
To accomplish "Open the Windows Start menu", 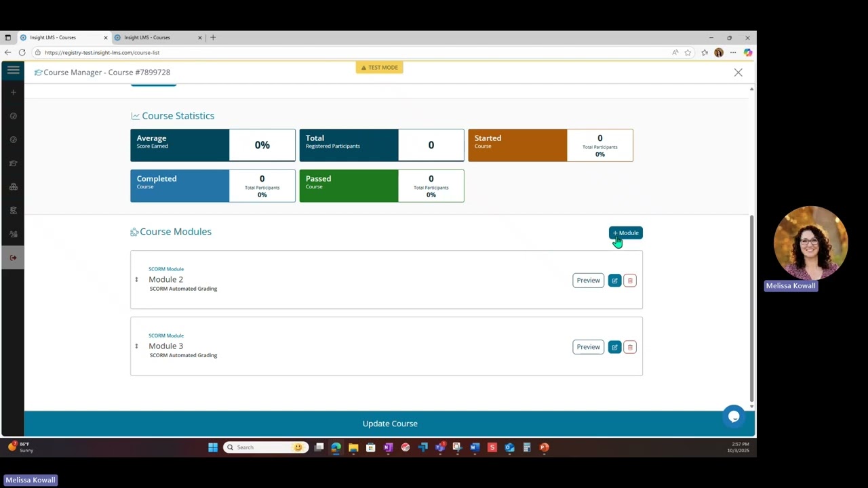I will (x=213, y=447).
